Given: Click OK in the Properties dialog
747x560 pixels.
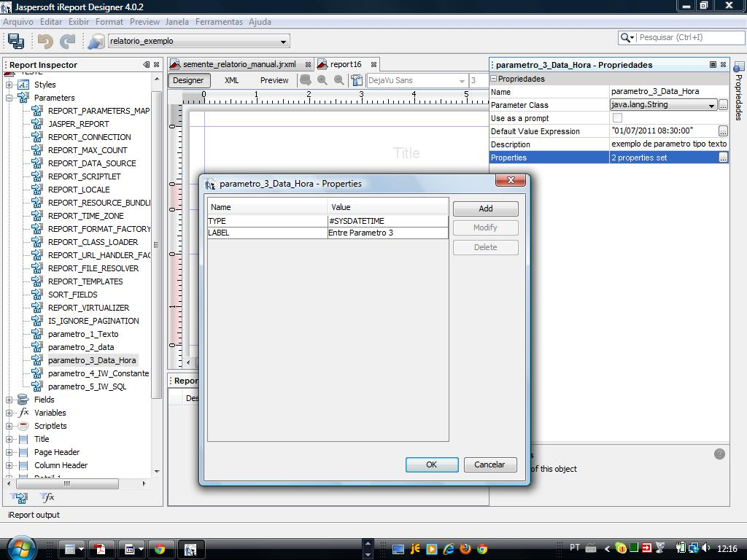Looking at the screenshot, I should point(432,464).
